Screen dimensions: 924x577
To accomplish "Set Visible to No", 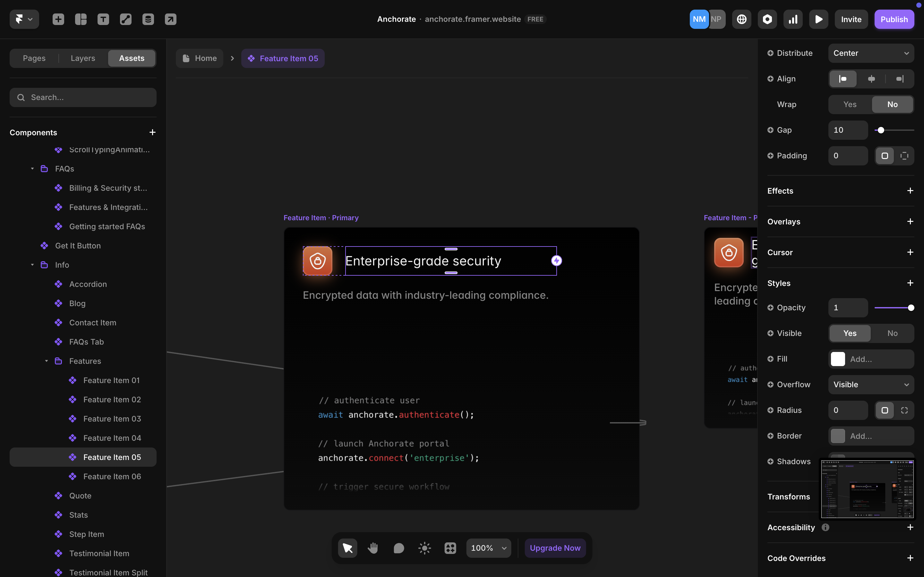I will (x=892, y=333).
